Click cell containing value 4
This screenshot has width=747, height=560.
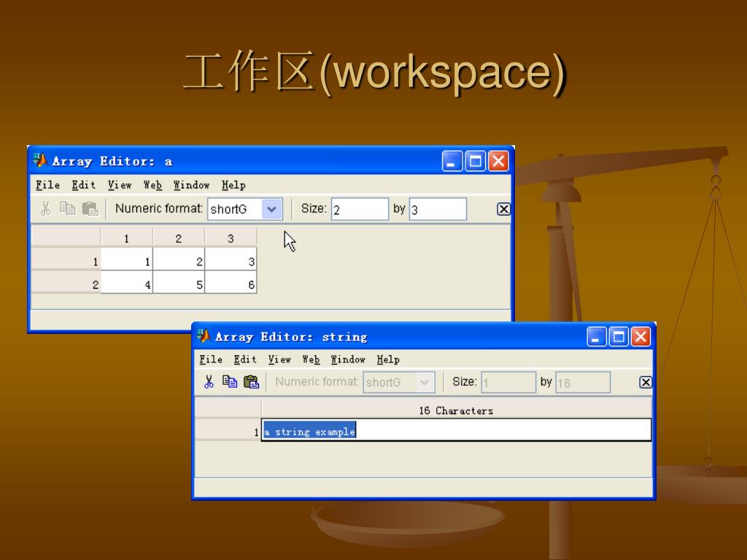point(127,283)
